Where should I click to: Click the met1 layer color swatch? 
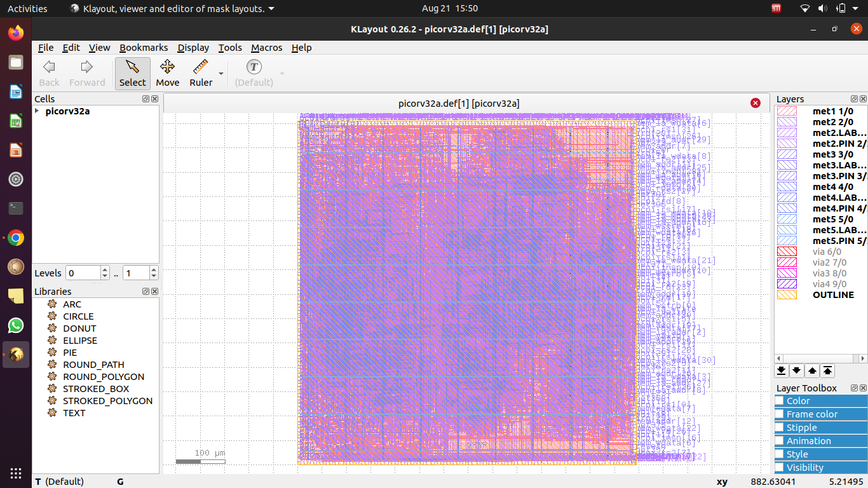point(786,111)
